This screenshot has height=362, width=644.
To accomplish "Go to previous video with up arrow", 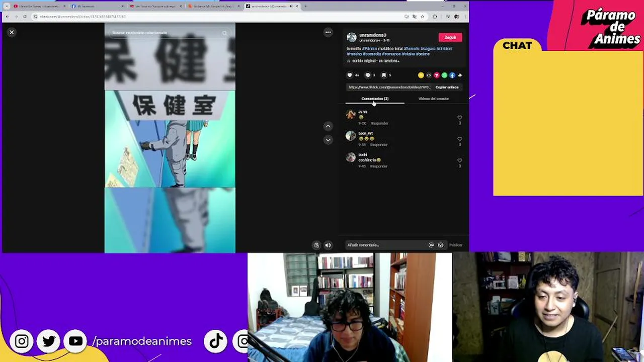I will pyautogui.click(x=328, y=126).
